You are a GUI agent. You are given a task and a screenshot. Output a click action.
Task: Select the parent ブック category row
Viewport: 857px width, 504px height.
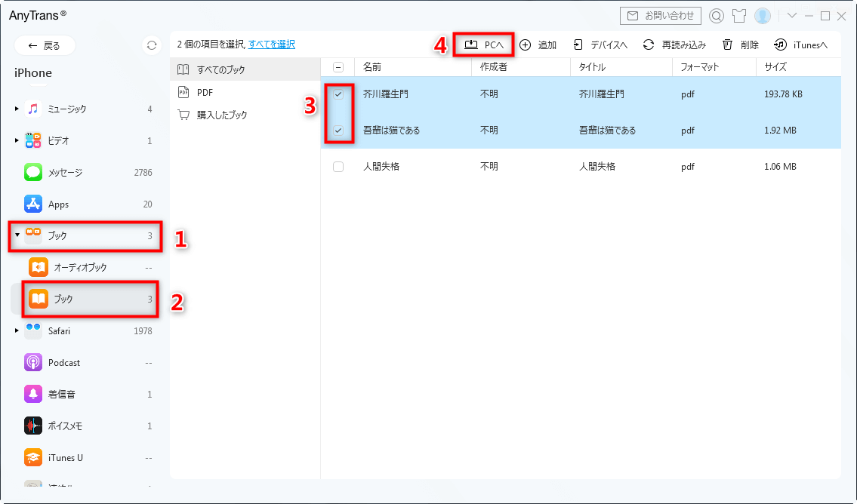85,236
